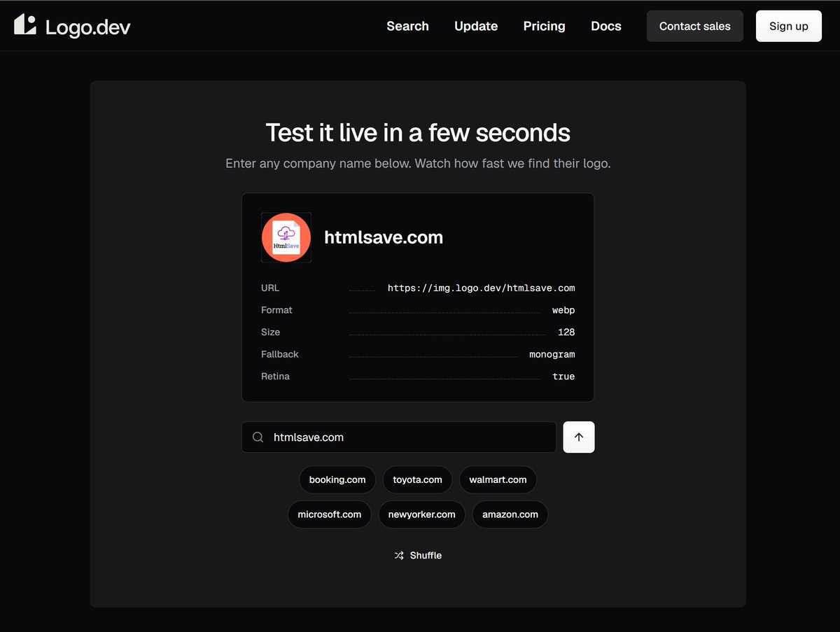Pick the newyorker.com suggestion chip
The width and height of the screenshot is (840, 632).
421,514
